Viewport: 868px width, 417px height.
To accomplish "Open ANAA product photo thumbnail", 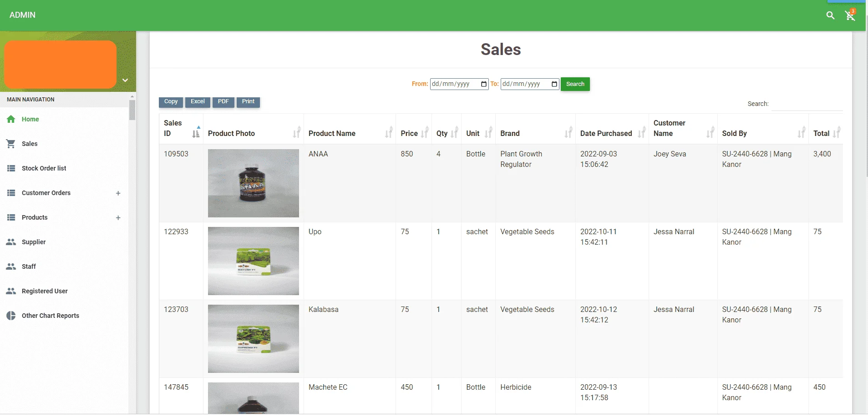I will (x=254, y=183).
